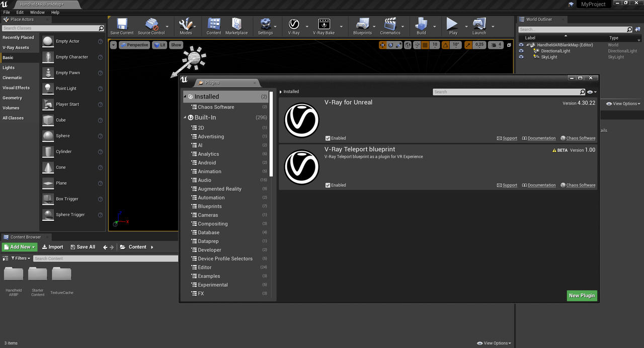
Task: Click camera speed icon in viewport
Action: pos(496,45)
